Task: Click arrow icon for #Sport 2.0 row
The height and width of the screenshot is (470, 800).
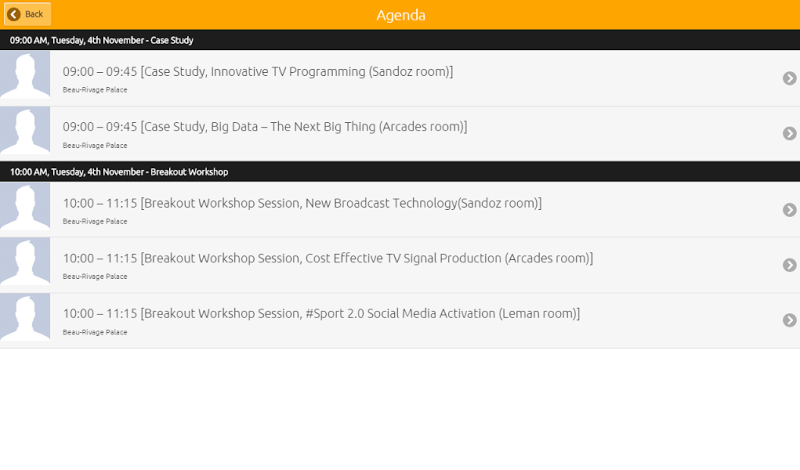Action: [x=789, y=320]
